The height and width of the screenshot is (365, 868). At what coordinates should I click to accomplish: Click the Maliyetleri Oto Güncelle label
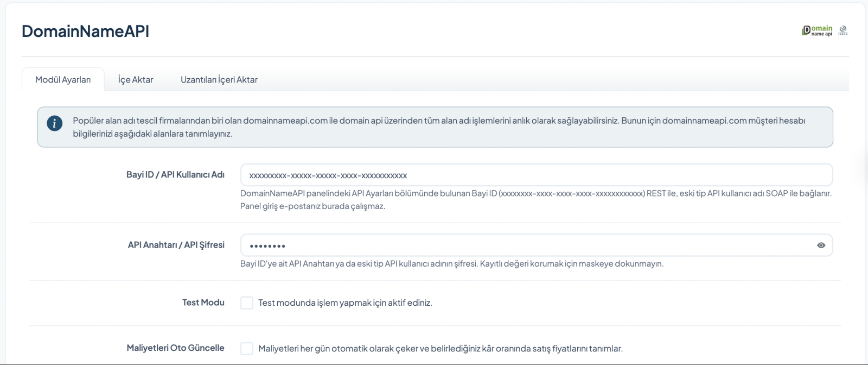[x=176, y=348]
